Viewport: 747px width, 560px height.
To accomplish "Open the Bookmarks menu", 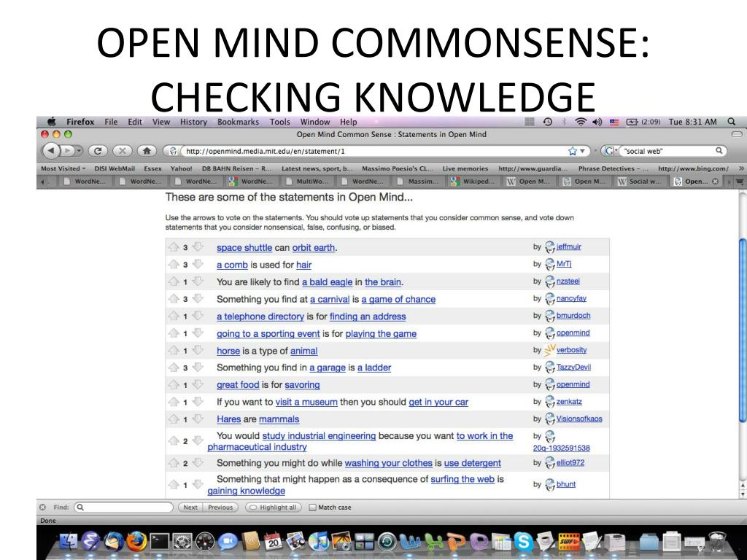I will pos(239,122).
